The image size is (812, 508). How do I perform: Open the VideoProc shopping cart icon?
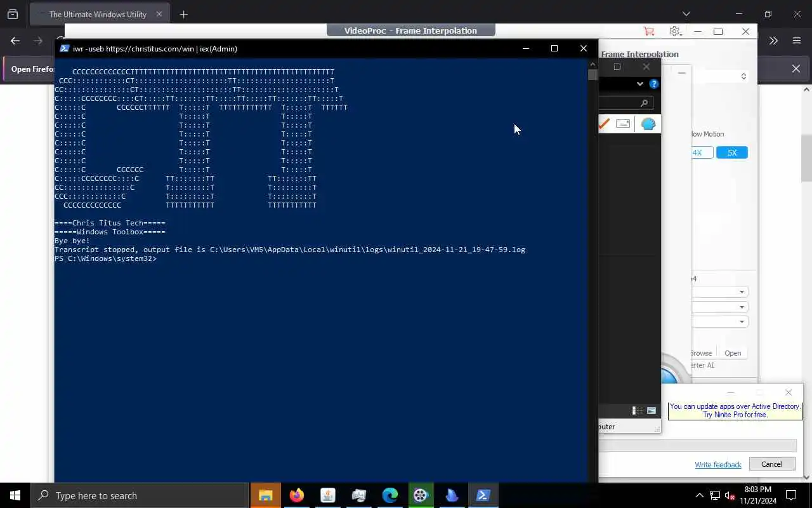click(x=648, y=31)
